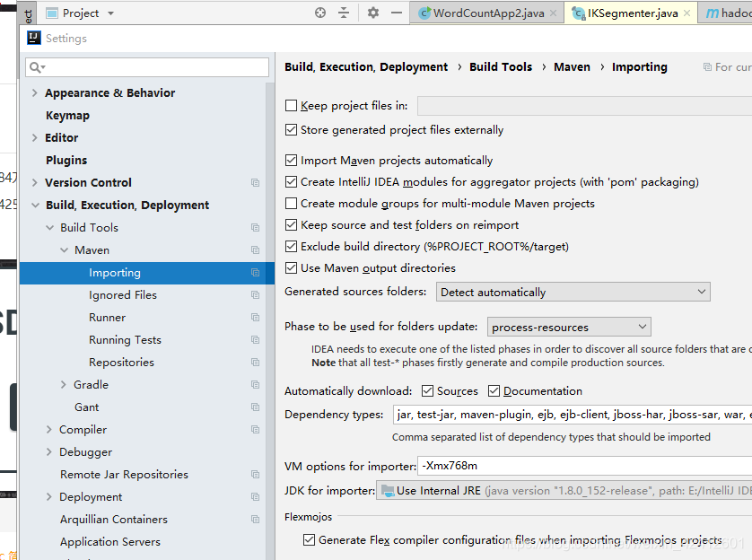
Task: Expand the Debugger node
Action: pos(49,452)
